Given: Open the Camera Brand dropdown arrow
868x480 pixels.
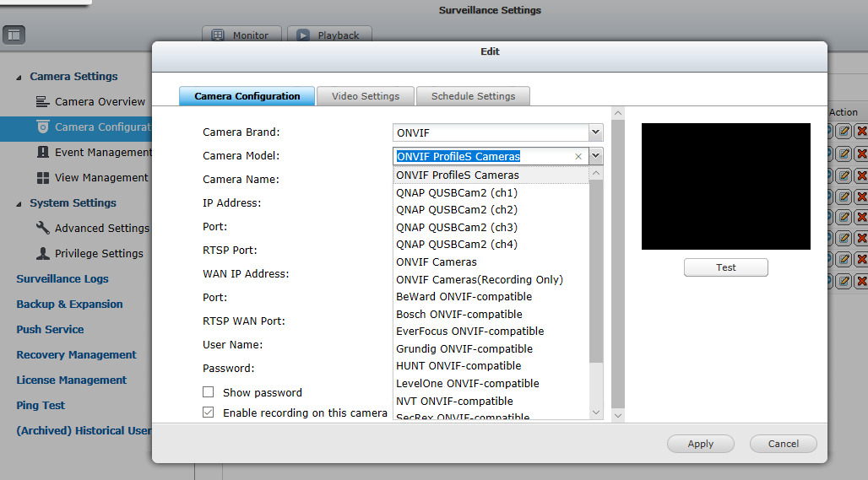Looking at the screenshot, I should click(596, 132).
